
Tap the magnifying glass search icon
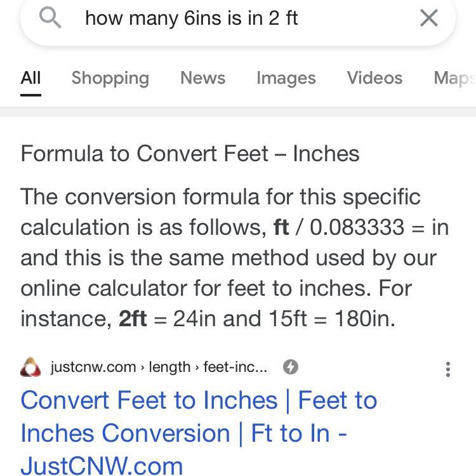(50, 18)
